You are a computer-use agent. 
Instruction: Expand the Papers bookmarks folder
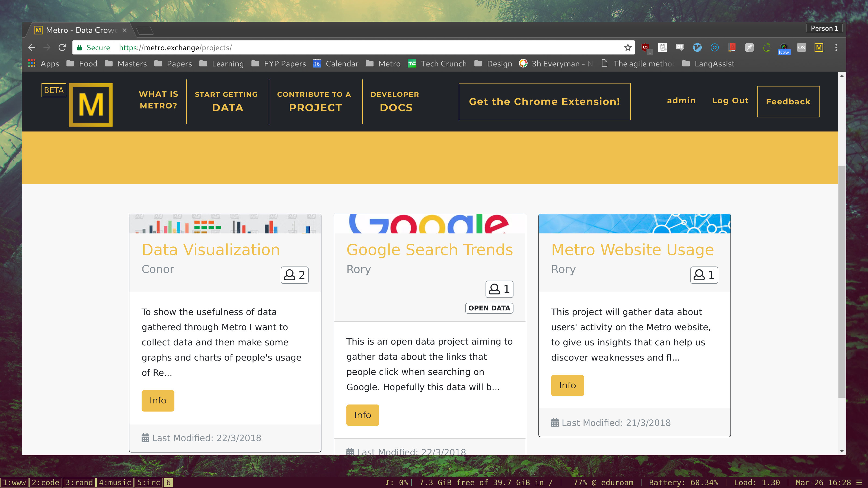173,64
